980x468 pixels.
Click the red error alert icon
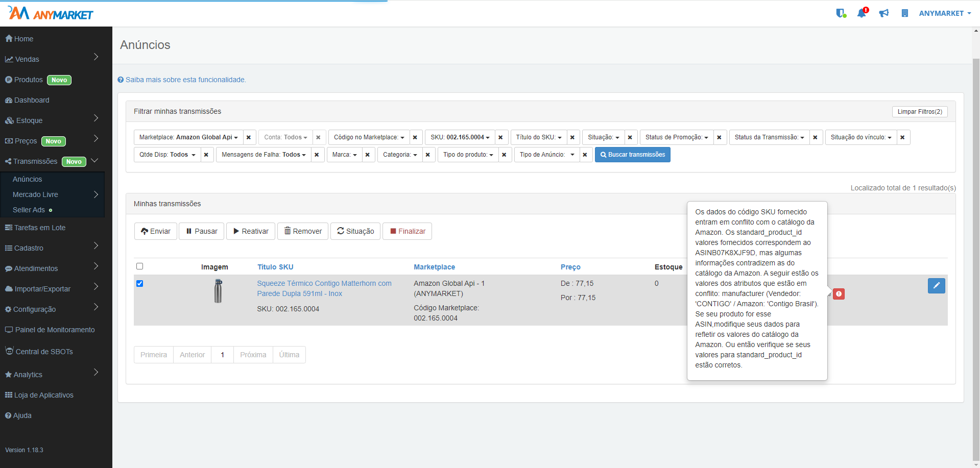click(x=839, y=294)
